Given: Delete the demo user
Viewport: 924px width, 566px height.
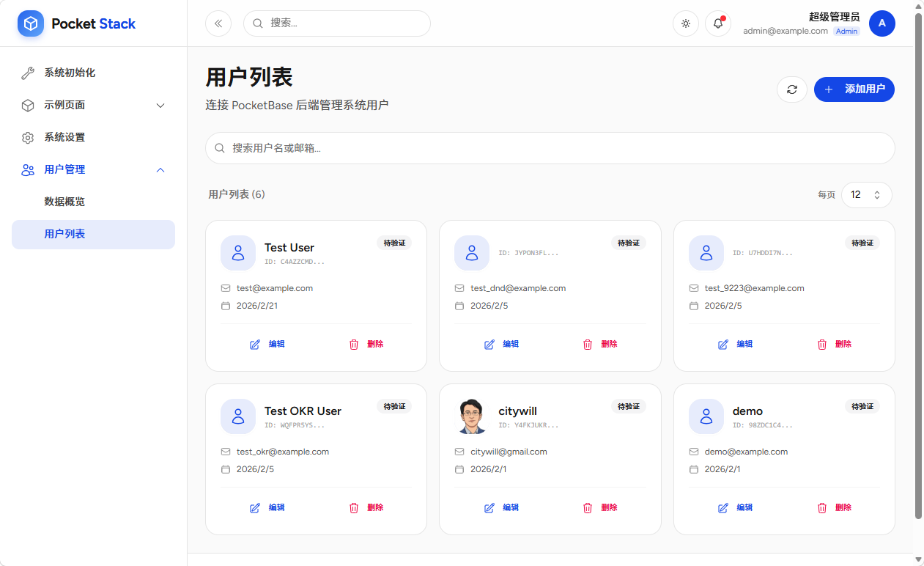Looking at the screenshot, I should click(834, 507).
